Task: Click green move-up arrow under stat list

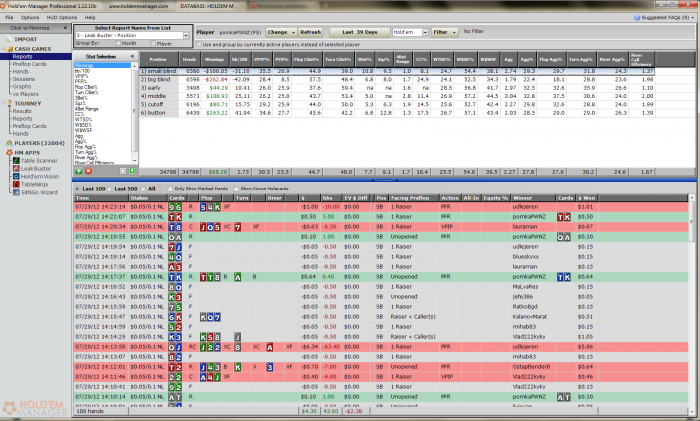Action: click(x=132, y=171)
